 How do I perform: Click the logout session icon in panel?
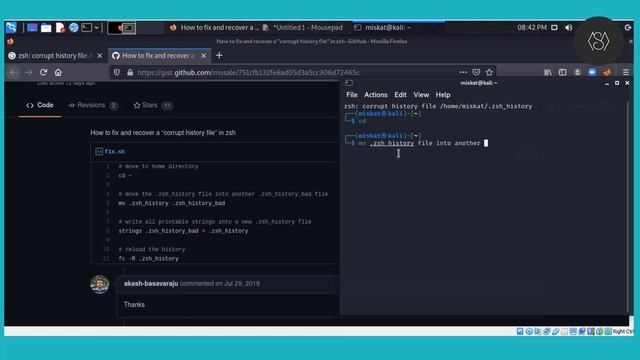[x=628, y=27]
